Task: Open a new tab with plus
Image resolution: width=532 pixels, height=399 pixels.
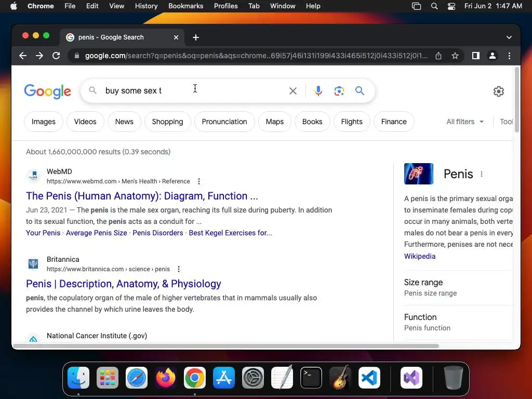Action: point(196,37)
